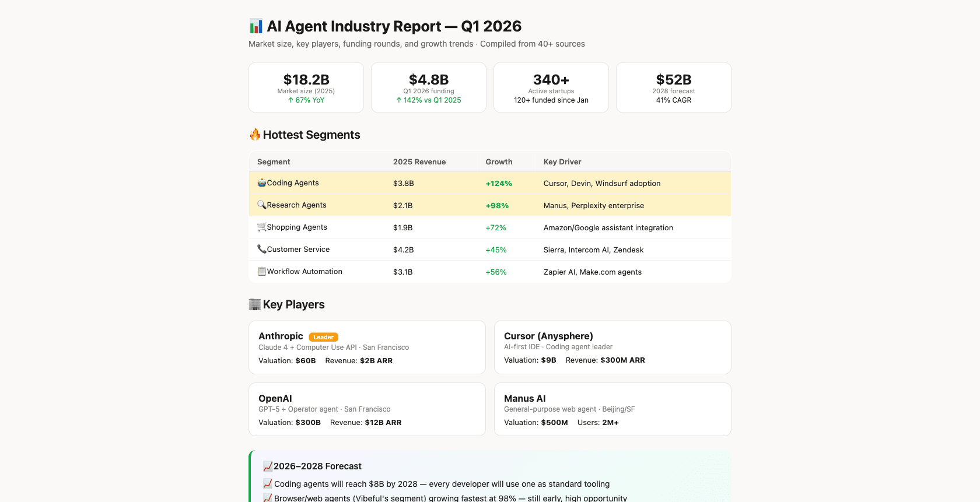Click the +98% growth value

pos(497,206)
